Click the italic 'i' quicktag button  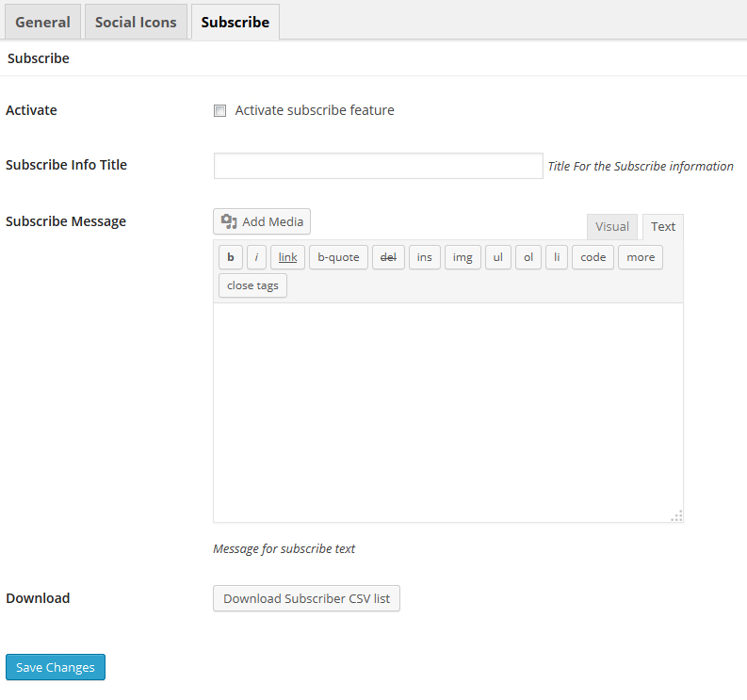tap(256, 257)
